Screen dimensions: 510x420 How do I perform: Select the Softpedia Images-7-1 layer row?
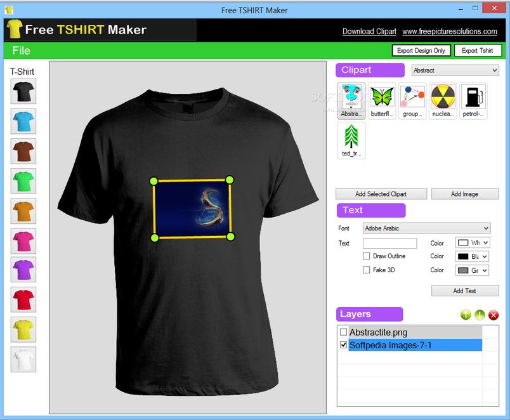point(415,345)
